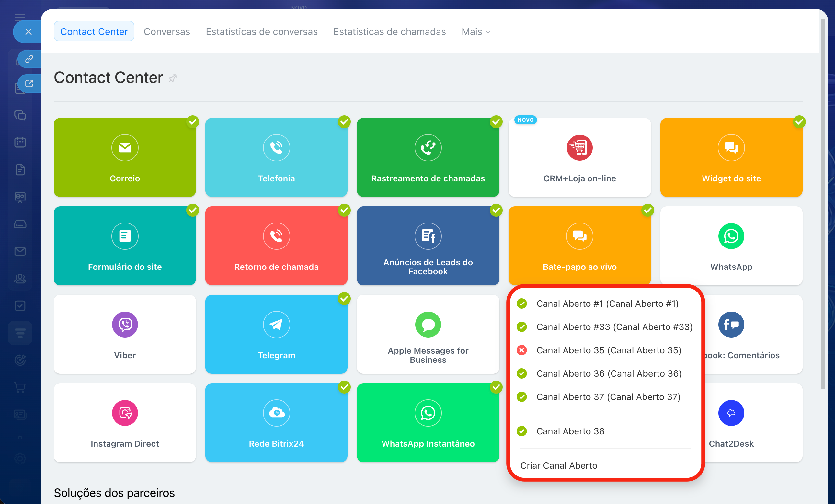Screen dimensions: 835x504
Task: Open the page in a new window
Action: [x=29, y=83]
